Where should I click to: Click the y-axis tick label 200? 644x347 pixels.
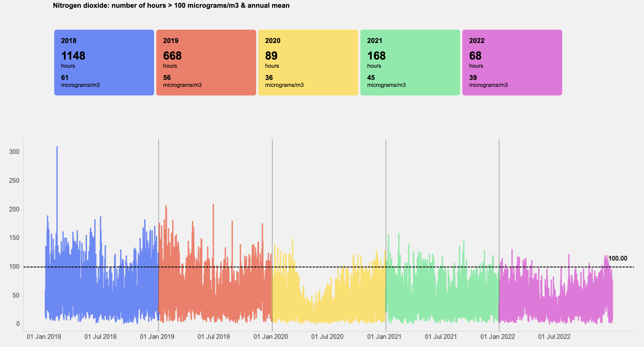[14, 209]
